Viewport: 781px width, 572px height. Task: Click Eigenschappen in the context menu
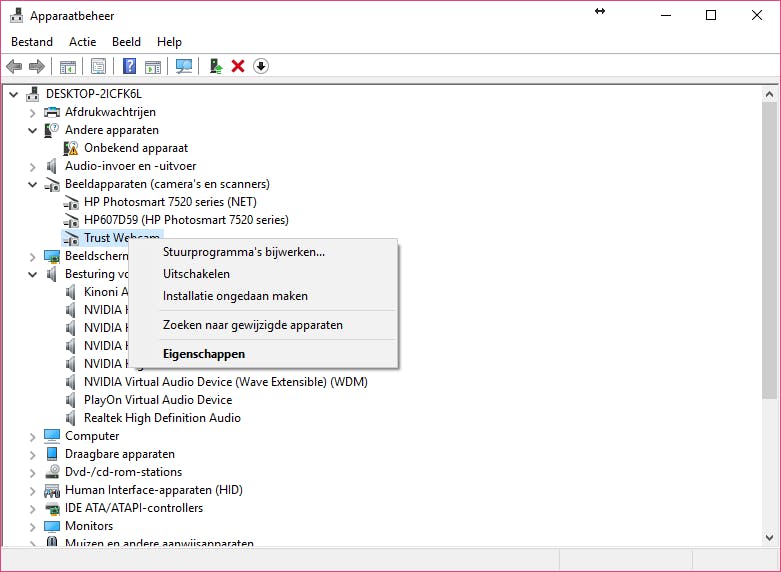(x=203, y=353)
